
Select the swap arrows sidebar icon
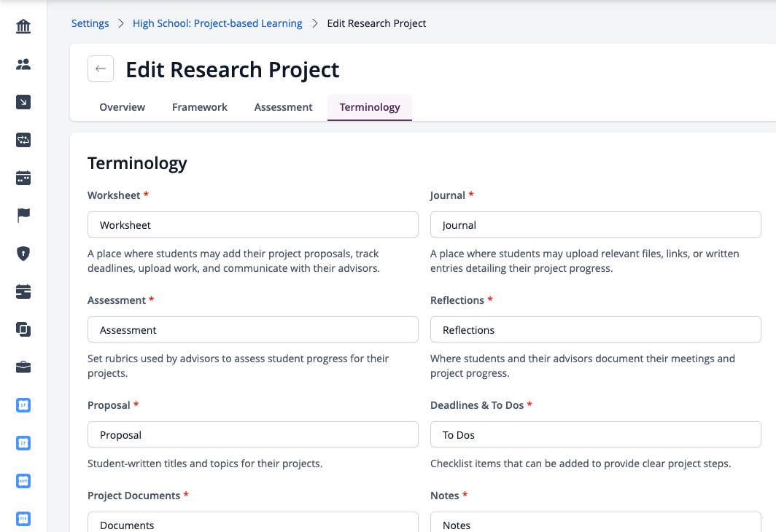23,140
